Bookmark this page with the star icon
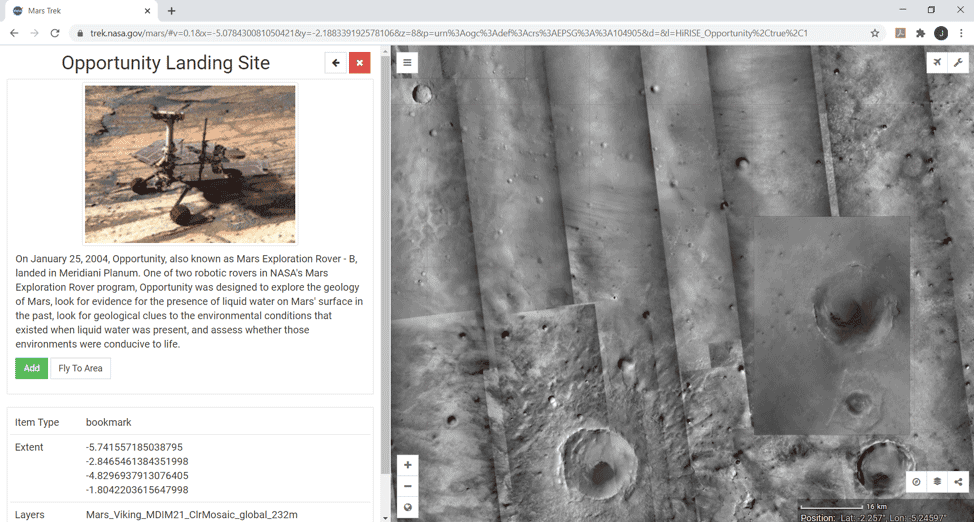Viewport: 974px width, 522px height. tap(875, 33)
